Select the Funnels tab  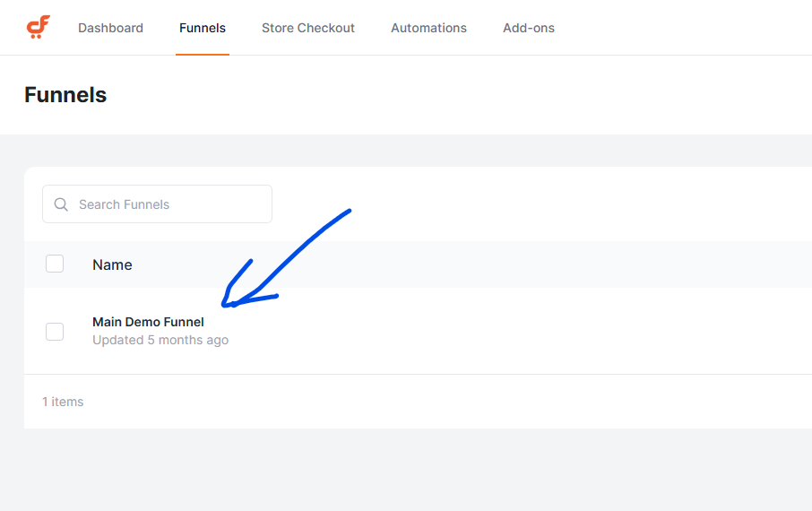click(203, 28)
